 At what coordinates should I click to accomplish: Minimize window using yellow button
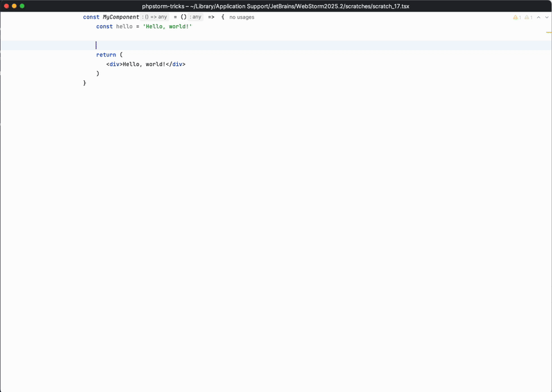pyautogui.click(x=14, y=6)
